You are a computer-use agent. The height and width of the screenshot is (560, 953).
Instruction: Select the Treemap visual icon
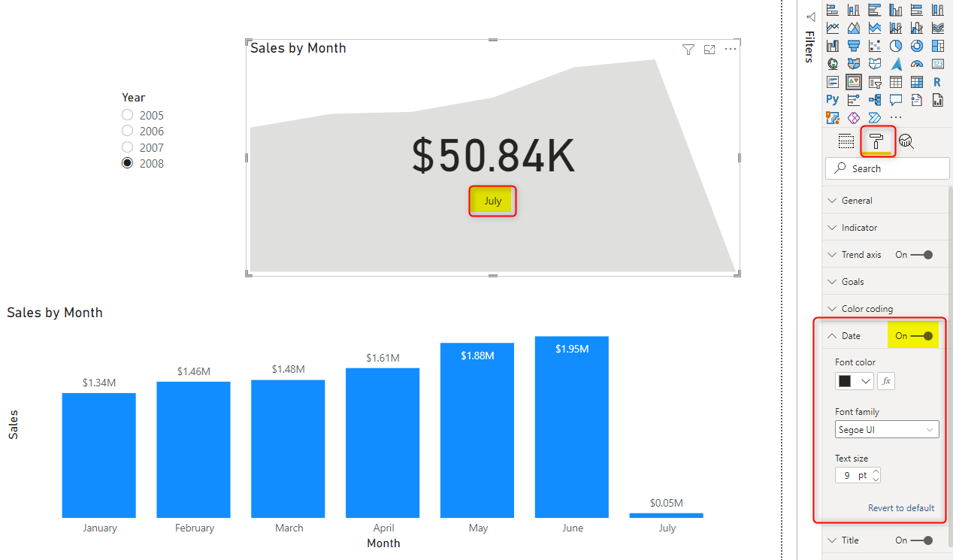[x=938, y=45]
